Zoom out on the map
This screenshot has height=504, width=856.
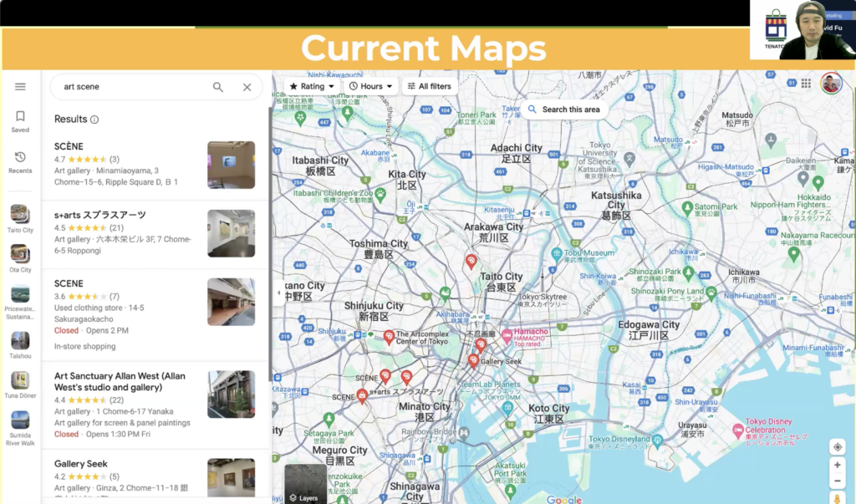(x=837, y=481)
